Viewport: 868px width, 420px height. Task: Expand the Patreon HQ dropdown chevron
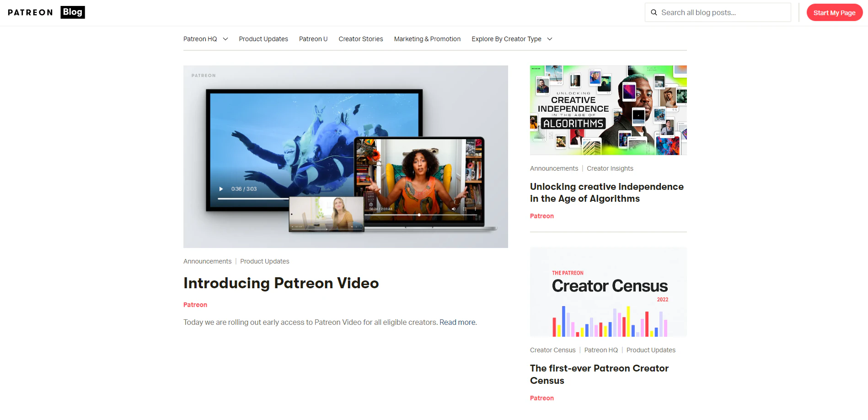225,39
